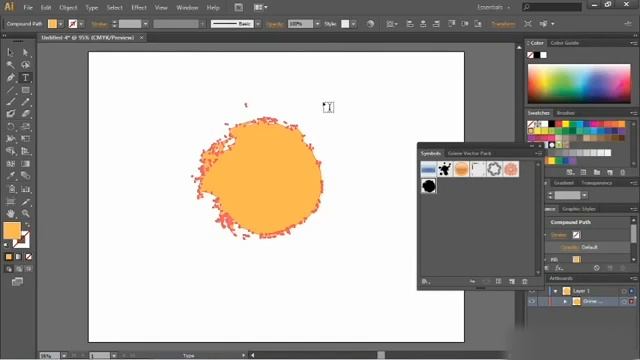
Task: Click the Gradient mode box in the toolbox
Action: (18, 257)
